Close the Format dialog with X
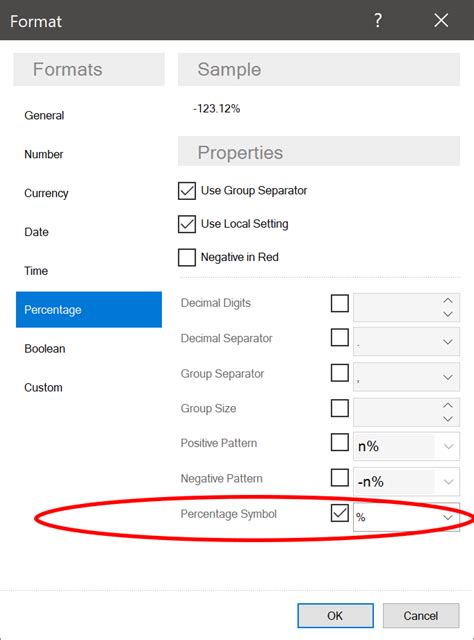 [441, 20]
